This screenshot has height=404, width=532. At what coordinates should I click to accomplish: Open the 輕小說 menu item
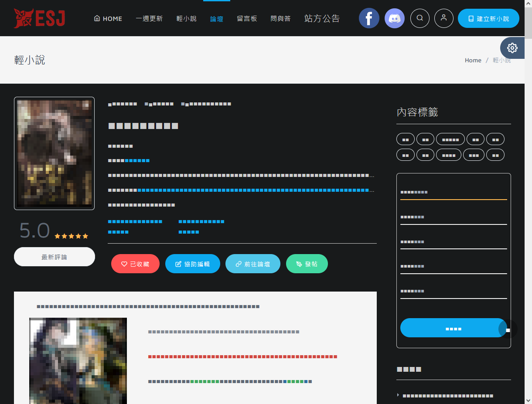pos(186,19)
